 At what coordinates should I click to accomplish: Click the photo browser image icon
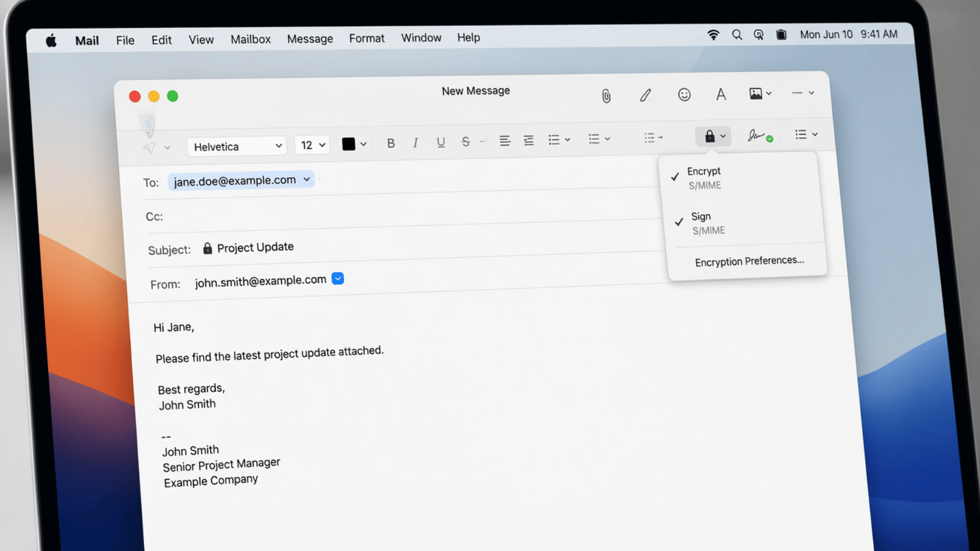tap(755, 93)
